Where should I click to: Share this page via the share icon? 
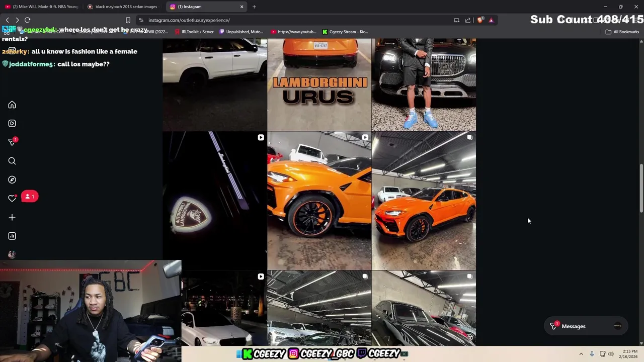(x=468, y=20)
